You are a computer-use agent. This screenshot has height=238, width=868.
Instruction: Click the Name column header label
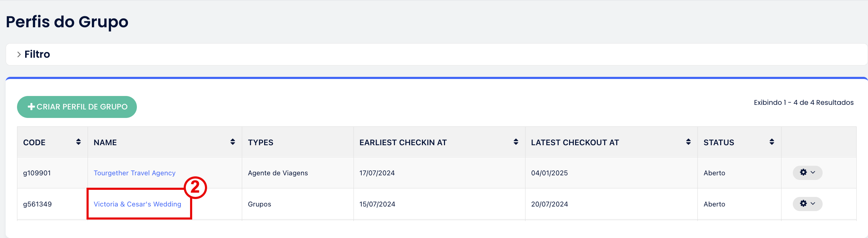coord(105,143)
